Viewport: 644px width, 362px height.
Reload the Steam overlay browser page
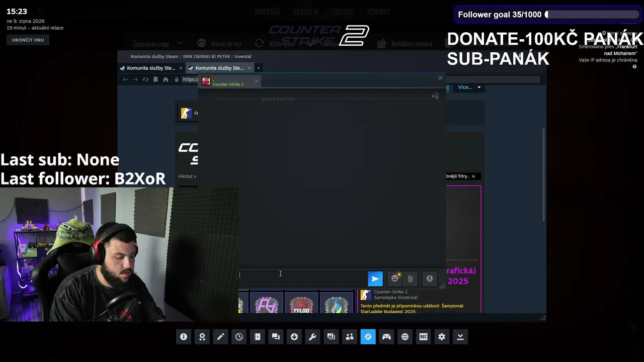click(x=145, y=79)
